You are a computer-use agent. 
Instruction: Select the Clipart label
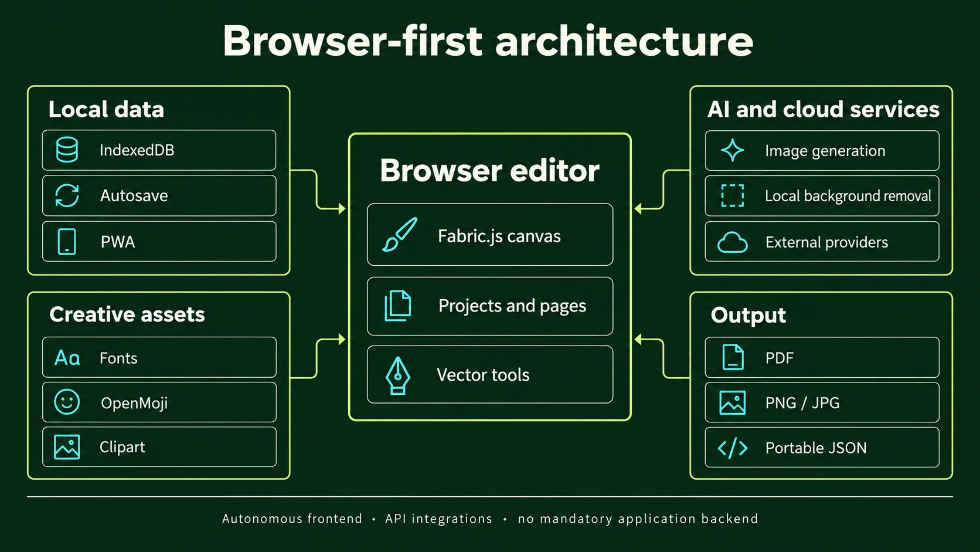[122, 447]
